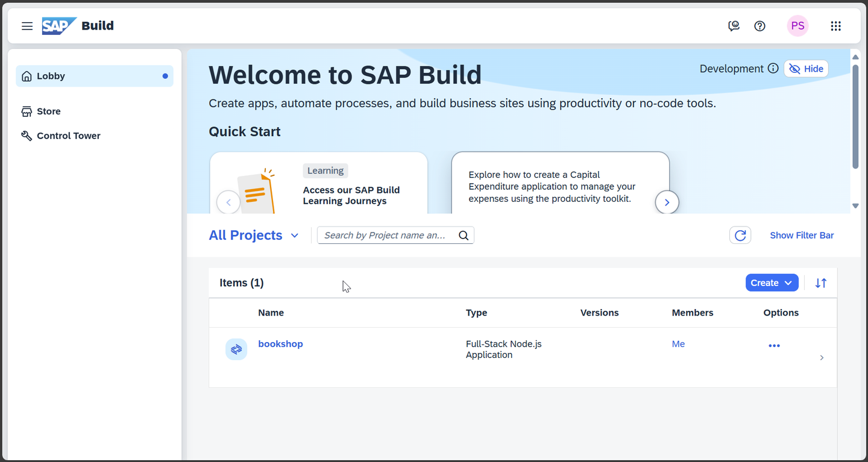
Task: Open the feedback chat icon
Action: 734,26
